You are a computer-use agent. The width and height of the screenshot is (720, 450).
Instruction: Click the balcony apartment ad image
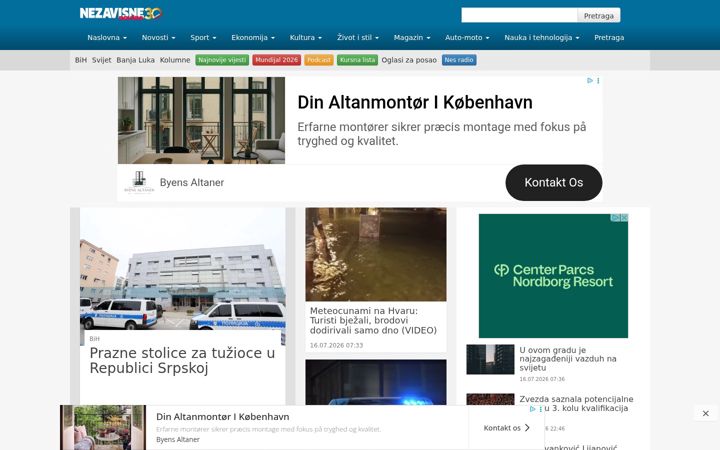(201, 120)
